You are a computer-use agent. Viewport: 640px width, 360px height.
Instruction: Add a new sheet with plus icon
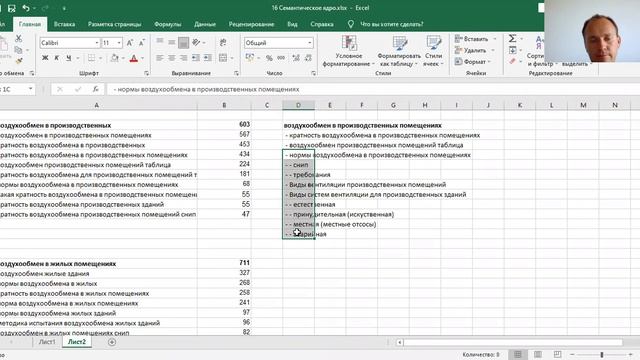tap(112, 342)
